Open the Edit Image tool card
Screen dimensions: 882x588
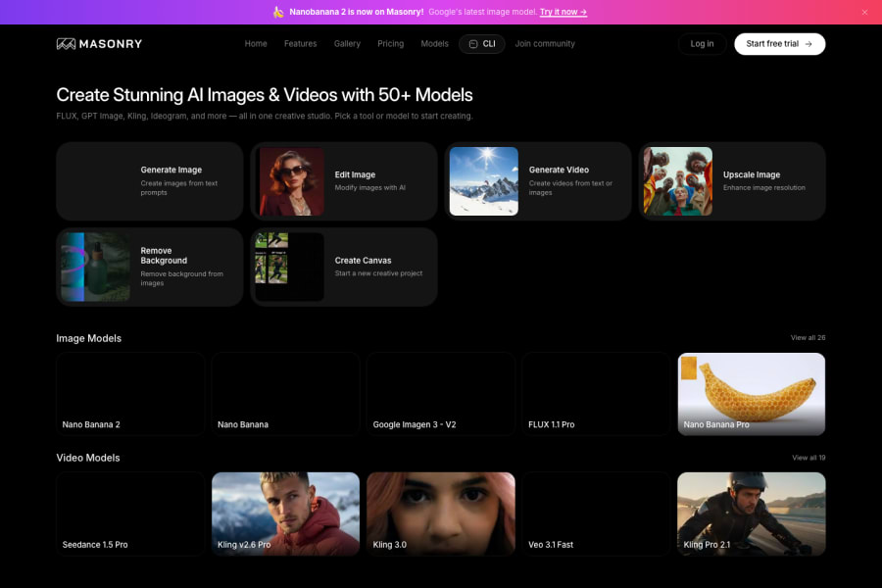click(344, 181)
